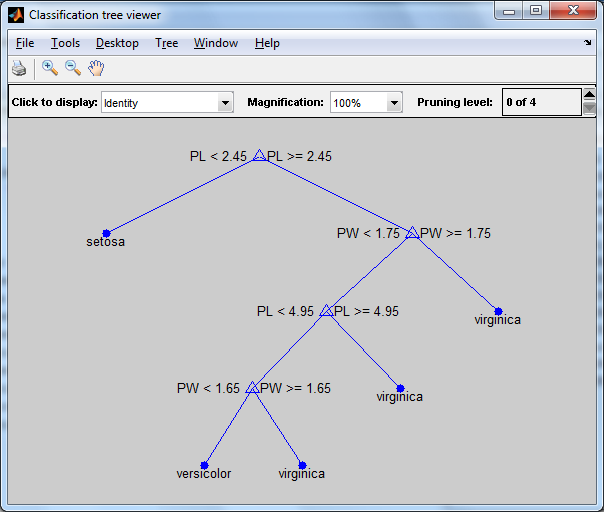The width and height of the screenshot is (604, 512).
Task: Click the triangle node PW 1.65 split
Action: [252, 388]
